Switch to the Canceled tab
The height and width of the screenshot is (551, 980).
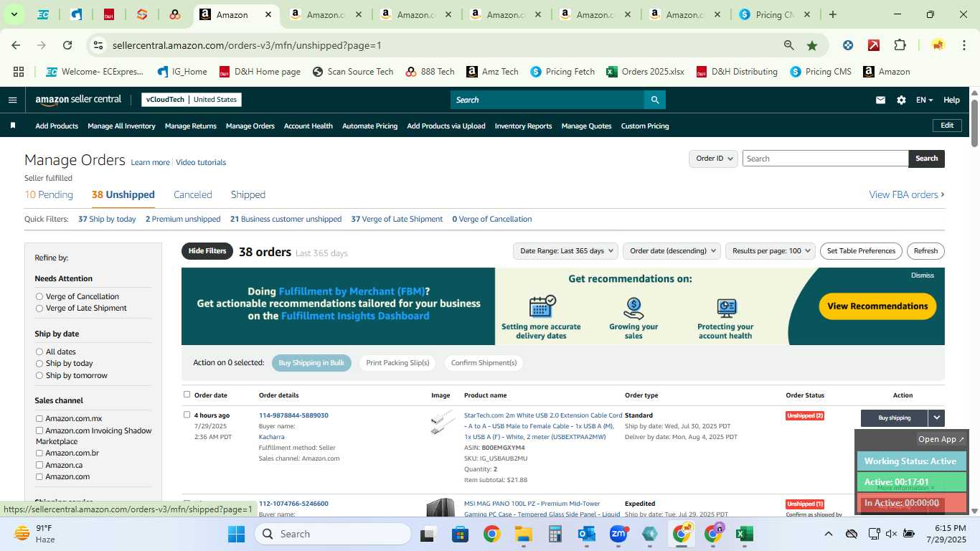193,194
